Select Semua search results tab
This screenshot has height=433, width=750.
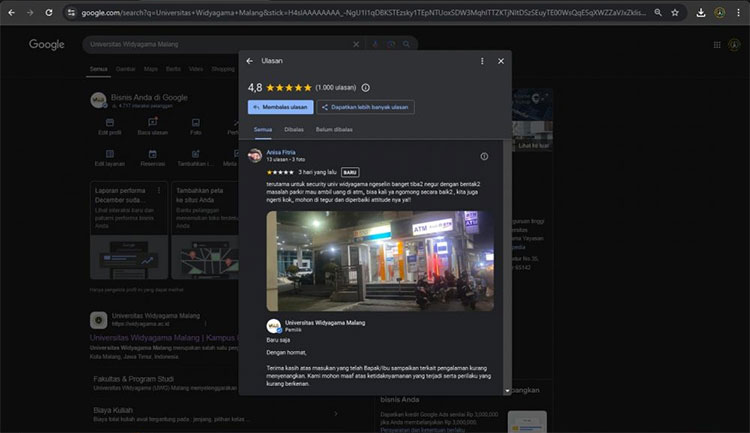click(x=99, y=69)
